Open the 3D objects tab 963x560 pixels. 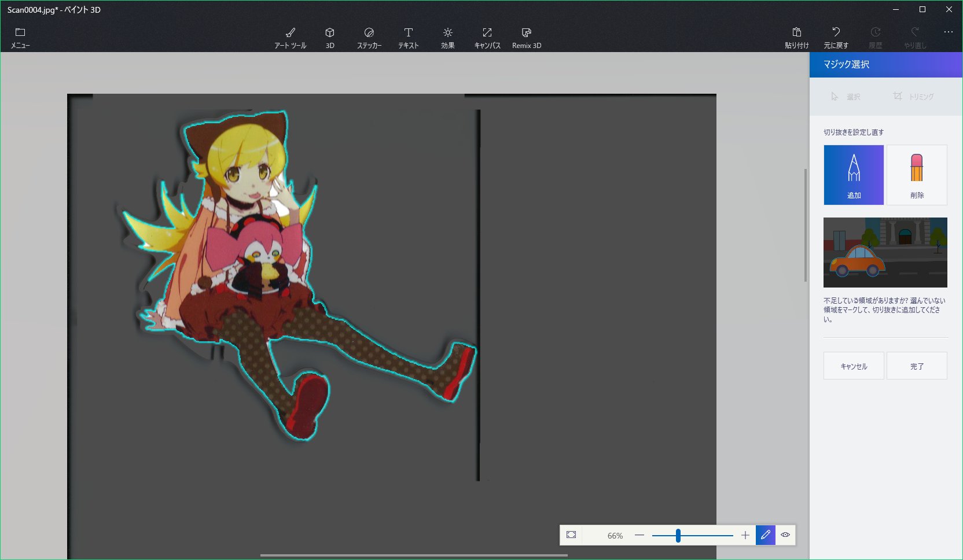tap(330, 38)
